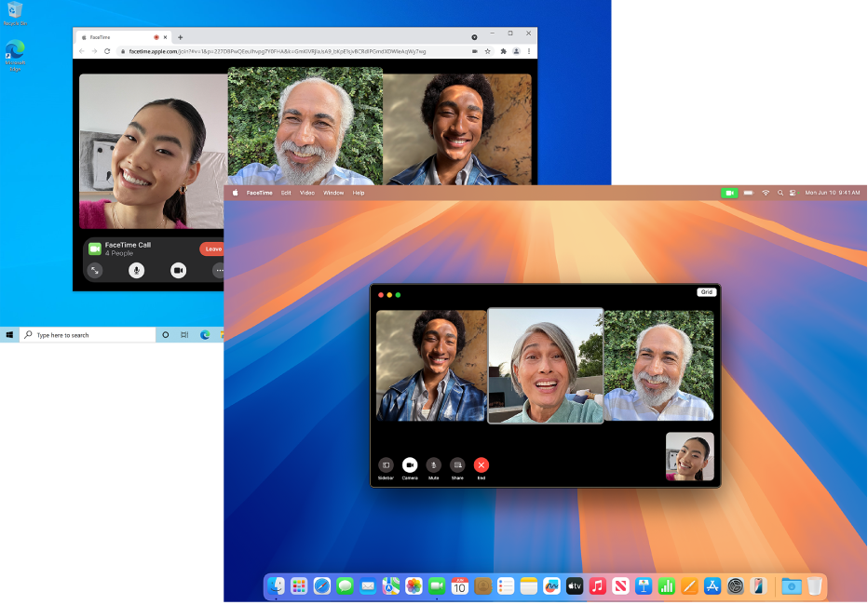
Task: Open the browser extensions puzzle icon
Action: [503, 51]
